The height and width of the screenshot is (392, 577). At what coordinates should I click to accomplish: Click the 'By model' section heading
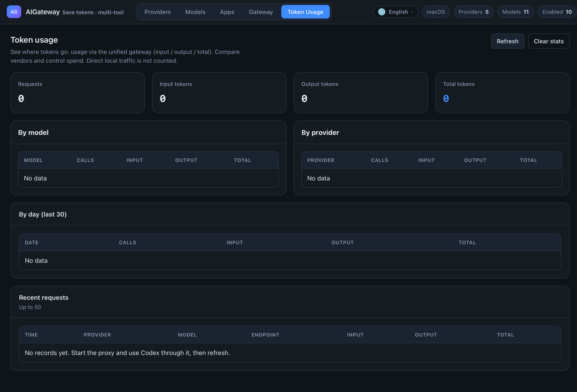pos(33,133)
